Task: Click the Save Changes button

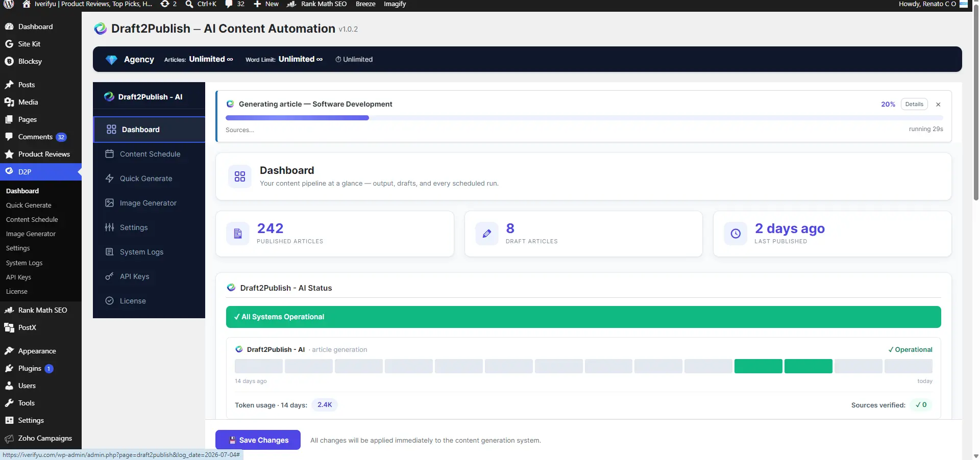Action: point(258,440)
